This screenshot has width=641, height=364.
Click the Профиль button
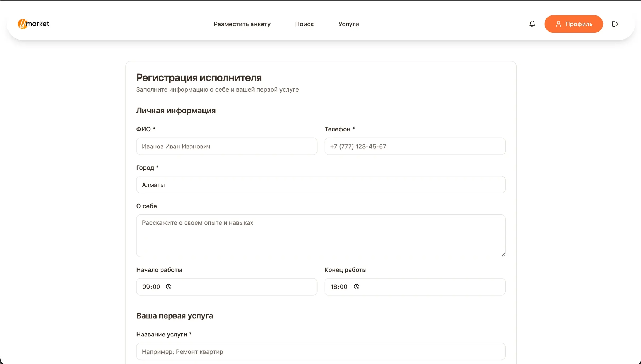click(x=573, y=24)
